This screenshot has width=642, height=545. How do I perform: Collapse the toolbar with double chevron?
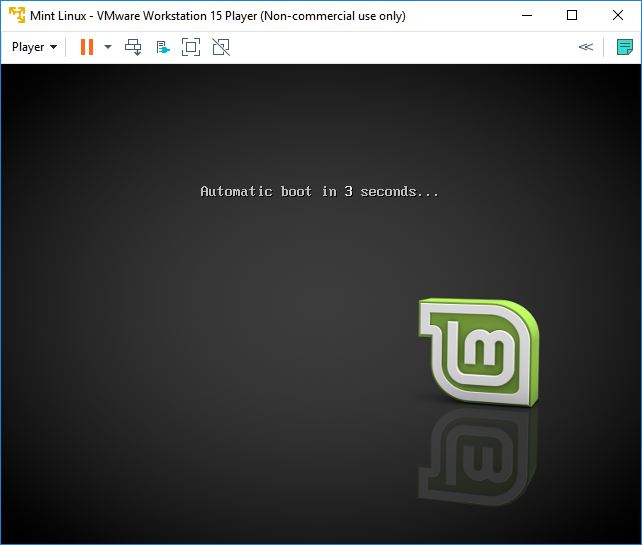pyautogui.click(x=585, y=47)
